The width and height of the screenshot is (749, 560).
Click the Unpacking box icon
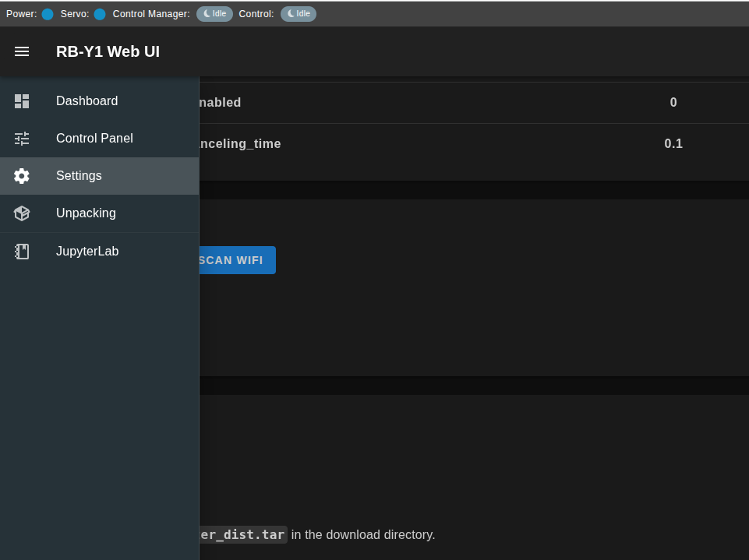click(x=22, y=213)
